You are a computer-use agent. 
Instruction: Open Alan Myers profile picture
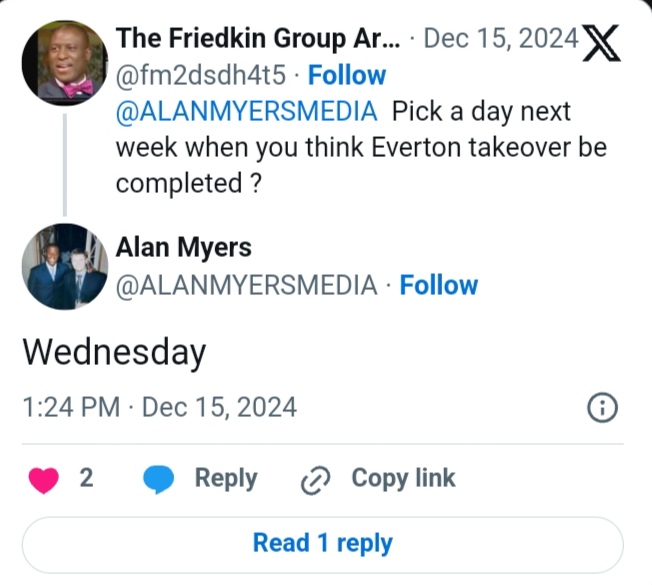(65, 265)
